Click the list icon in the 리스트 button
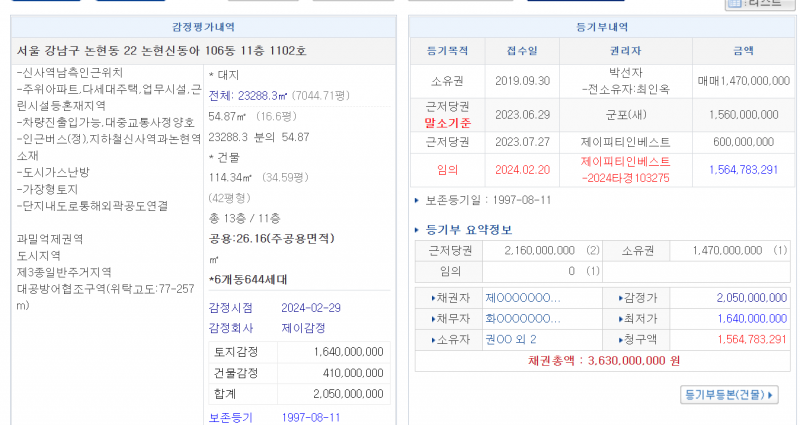The image size is (800, 425). coord(736,4)
